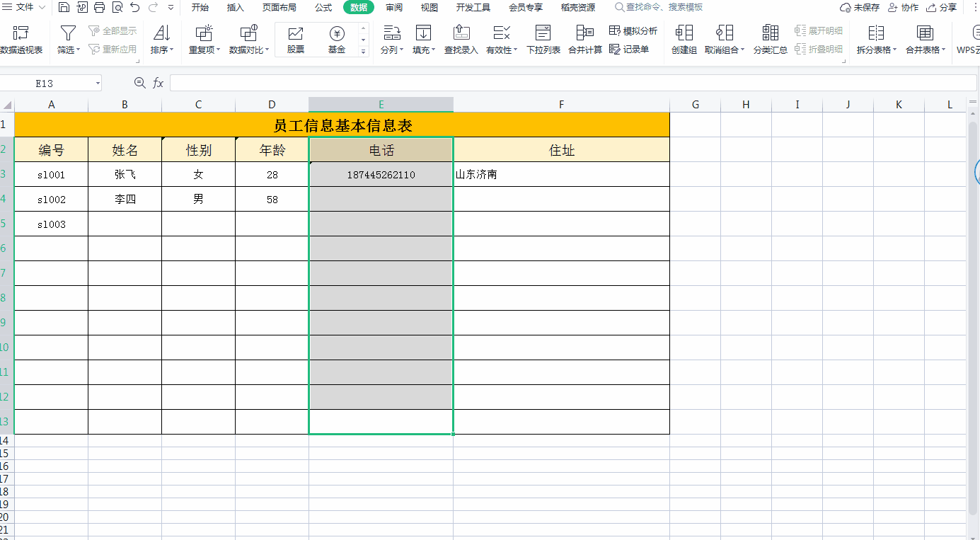This screenshot has width=980, height=540.
Task: Select column F header
Action: pos(561,105)
